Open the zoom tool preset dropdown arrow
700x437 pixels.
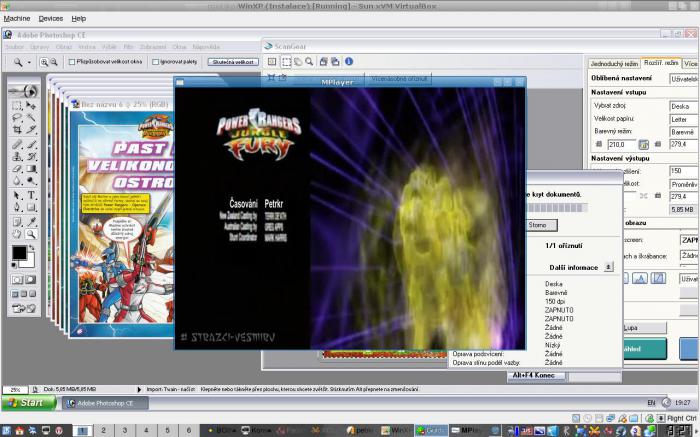tap(29, 62)
